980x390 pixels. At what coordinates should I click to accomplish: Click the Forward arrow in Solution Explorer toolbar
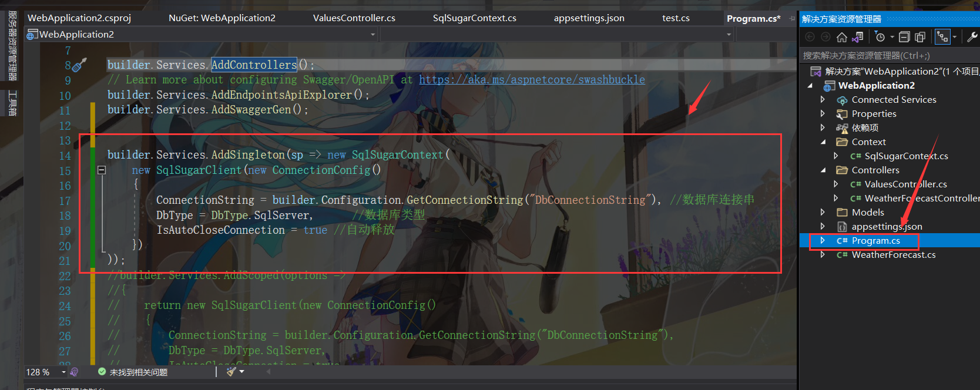click(825, 37)
